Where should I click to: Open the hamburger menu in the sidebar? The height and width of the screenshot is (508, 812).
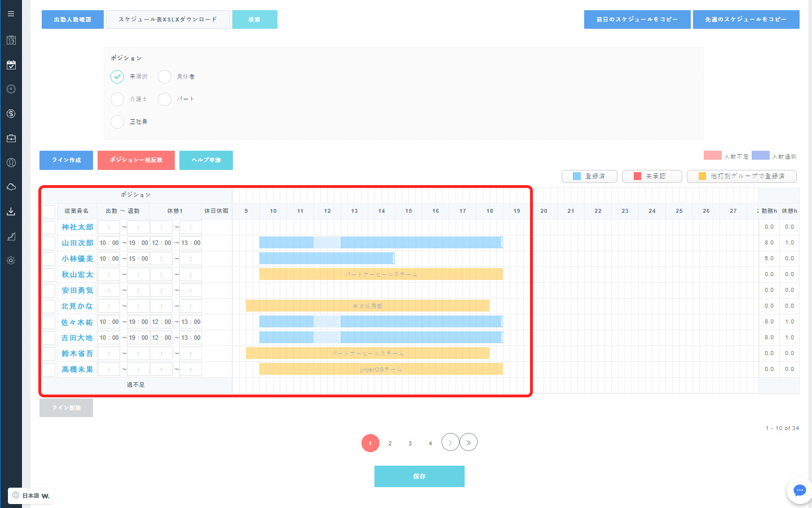pyautogui.click(x=11, y=14)
